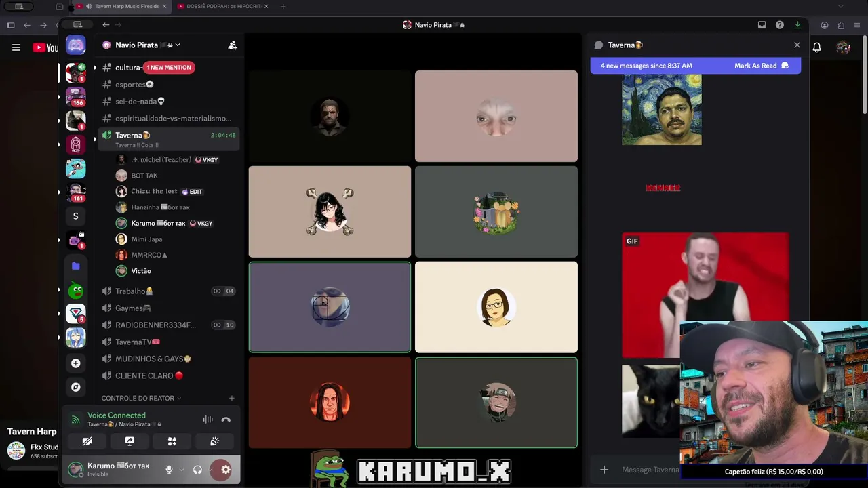Screen dimensions: 868x488
Task: Add attachment with chat plus button
Action: pos(604,470)
